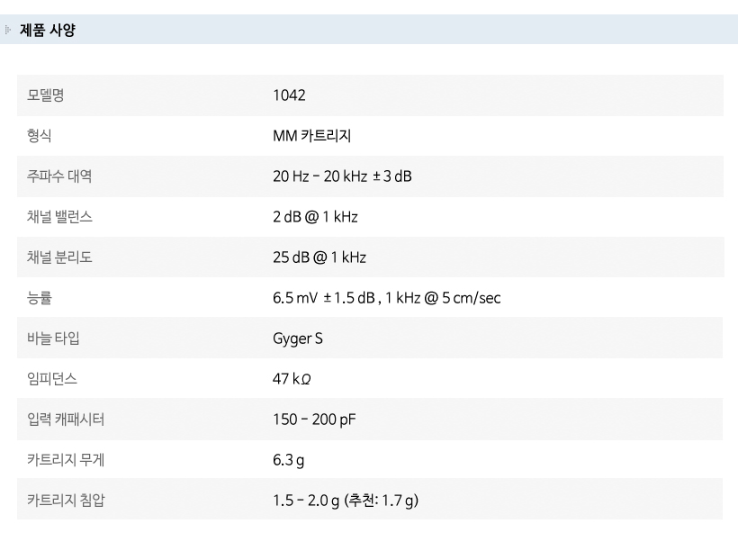Viewport: 738px width, 560px height.
Task: Click the model number value 1042
Action: point(289,96)
